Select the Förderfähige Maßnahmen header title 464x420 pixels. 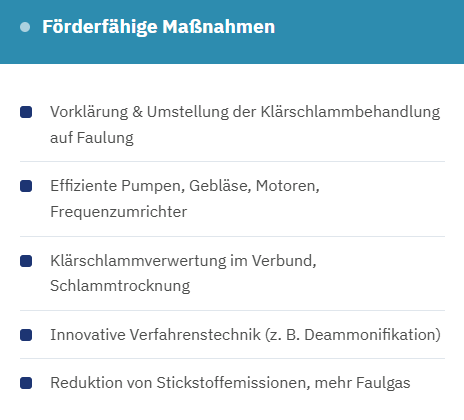click(x=159, y=27)
